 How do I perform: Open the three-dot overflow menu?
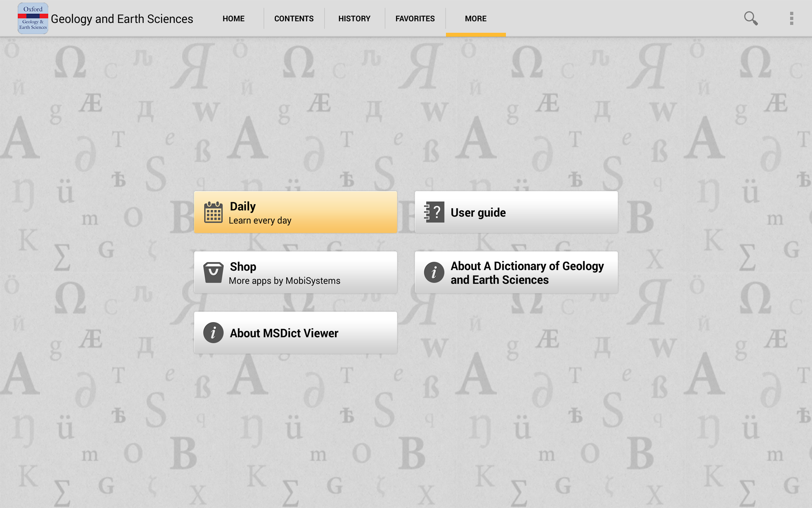pos(791,18)
